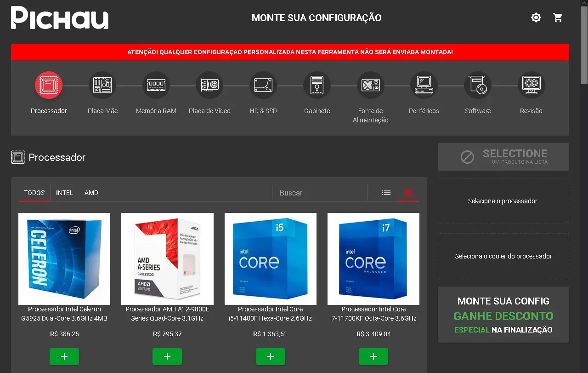Click the i7-11700KF Octa-Core product name
This screenshot has width=588, height=373.
(373, 314)
